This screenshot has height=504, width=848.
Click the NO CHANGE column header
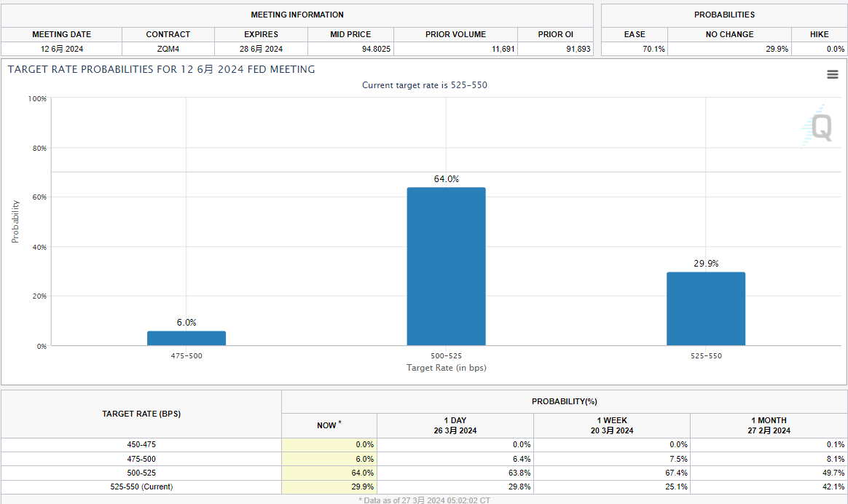[729, 34]
